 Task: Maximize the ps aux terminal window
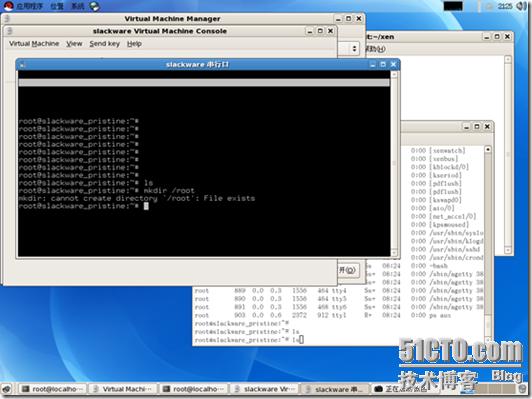click(477, 127)
